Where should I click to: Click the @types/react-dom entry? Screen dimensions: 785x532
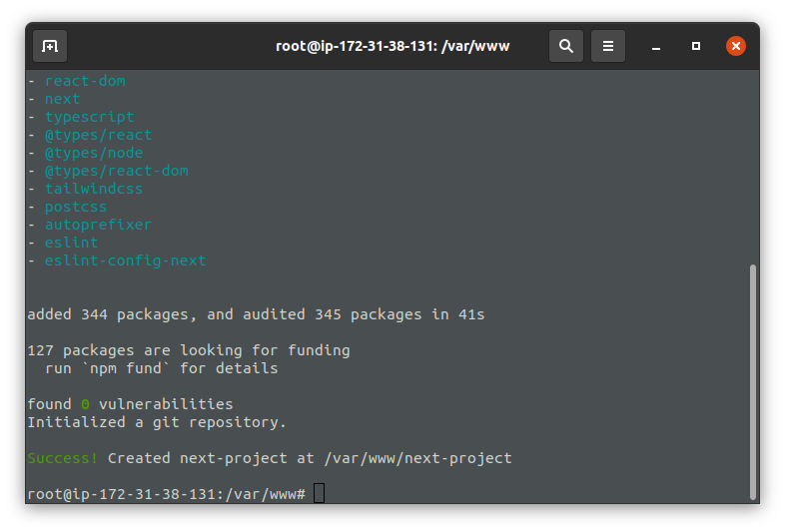click(x=117, y=171)
